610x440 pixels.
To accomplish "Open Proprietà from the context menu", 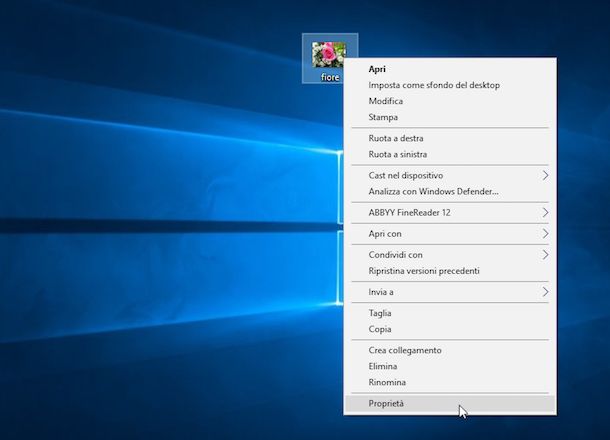I will tap(387, 404).
